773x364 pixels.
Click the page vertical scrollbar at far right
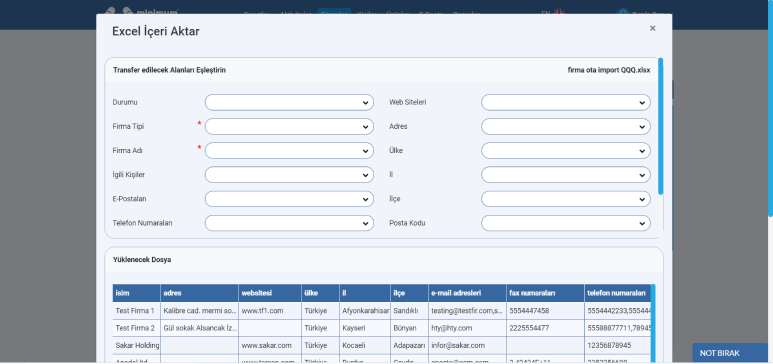coord(771,109)
